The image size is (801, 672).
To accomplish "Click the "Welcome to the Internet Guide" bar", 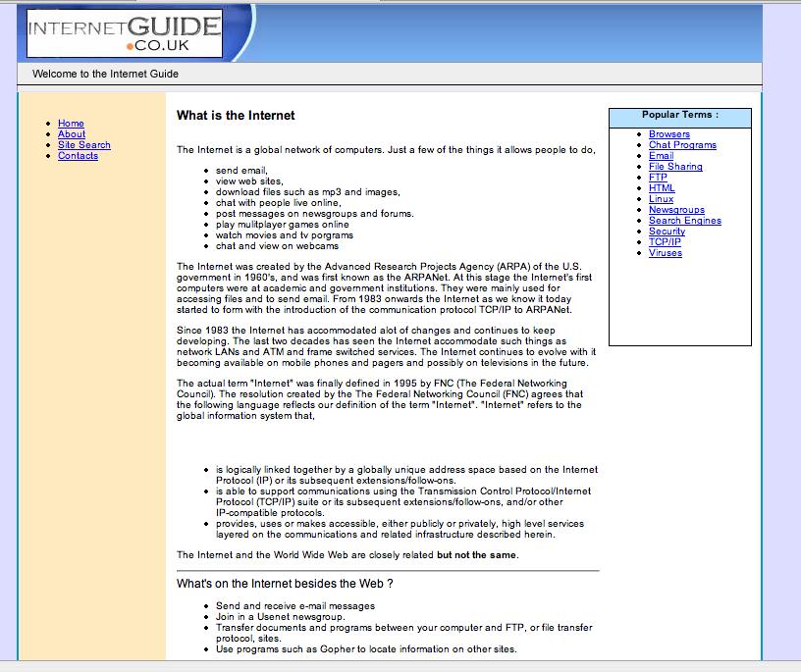I will point(105,74).
